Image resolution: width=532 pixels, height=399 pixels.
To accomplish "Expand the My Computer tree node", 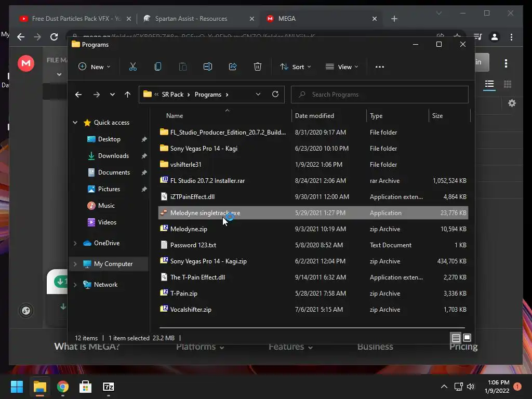I will click(75, 264).
